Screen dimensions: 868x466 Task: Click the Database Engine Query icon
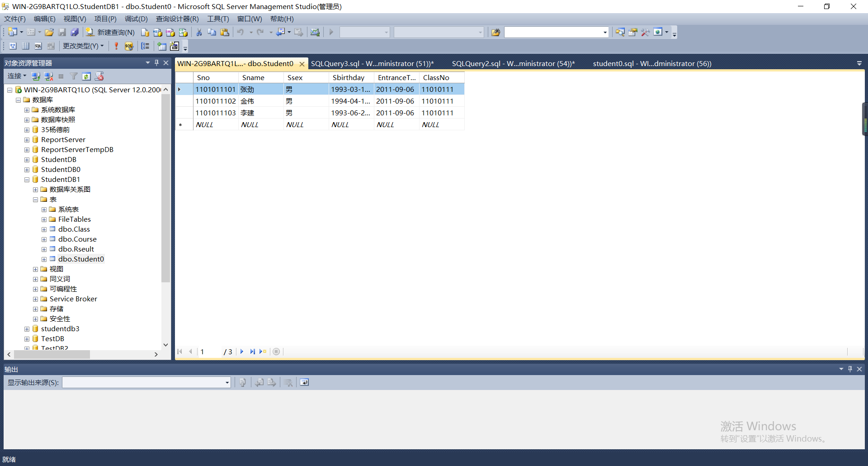coord(145,32)
